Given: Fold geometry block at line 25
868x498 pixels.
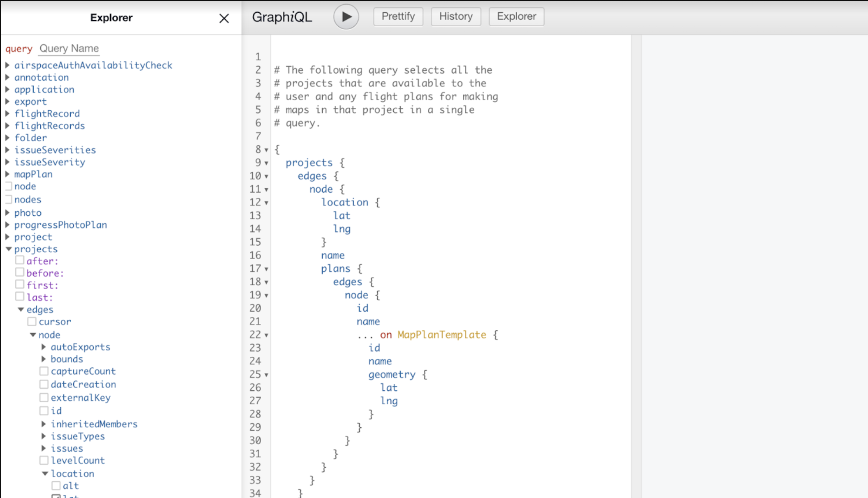Looking at the screenshot, I should point(266,375).
